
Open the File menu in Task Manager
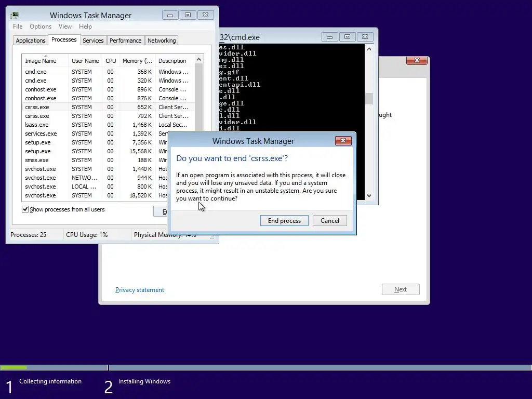click(x=18, y=26)
